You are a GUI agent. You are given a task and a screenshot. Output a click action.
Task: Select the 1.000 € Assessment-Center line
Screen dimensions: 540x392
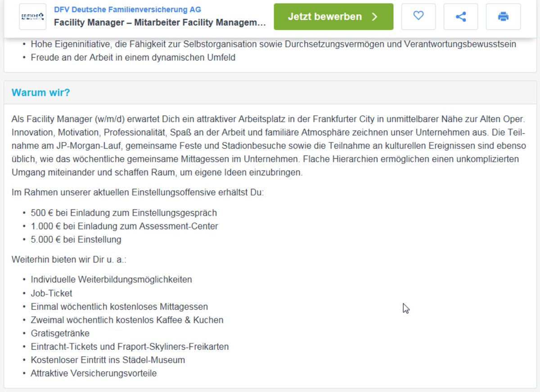point(124,226)
